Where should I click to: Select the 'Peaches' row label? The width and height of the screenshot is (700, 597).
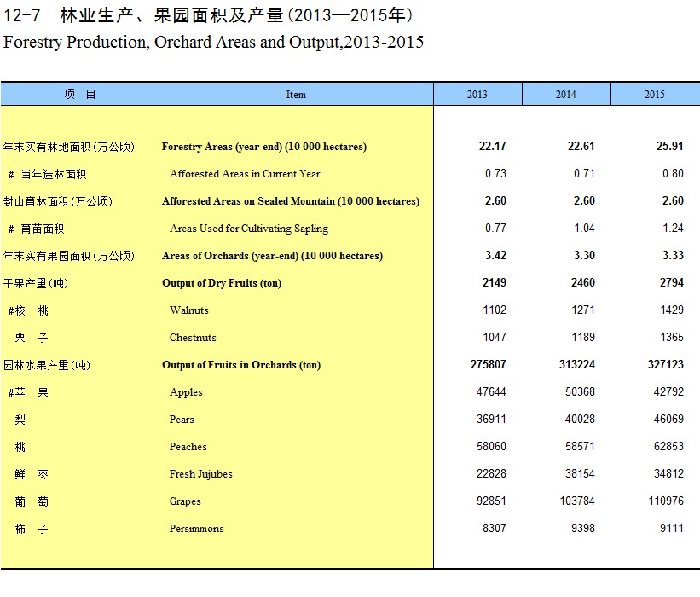(188, 447)
